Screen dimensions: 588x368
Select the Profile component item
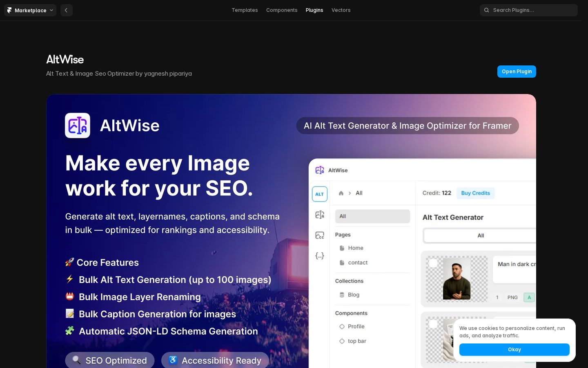click(352, 326)
